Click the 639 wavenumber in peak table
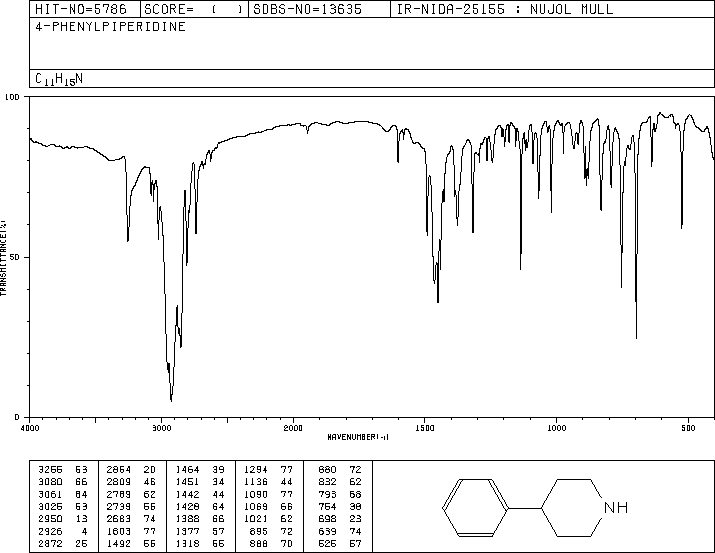 [327, 532]
